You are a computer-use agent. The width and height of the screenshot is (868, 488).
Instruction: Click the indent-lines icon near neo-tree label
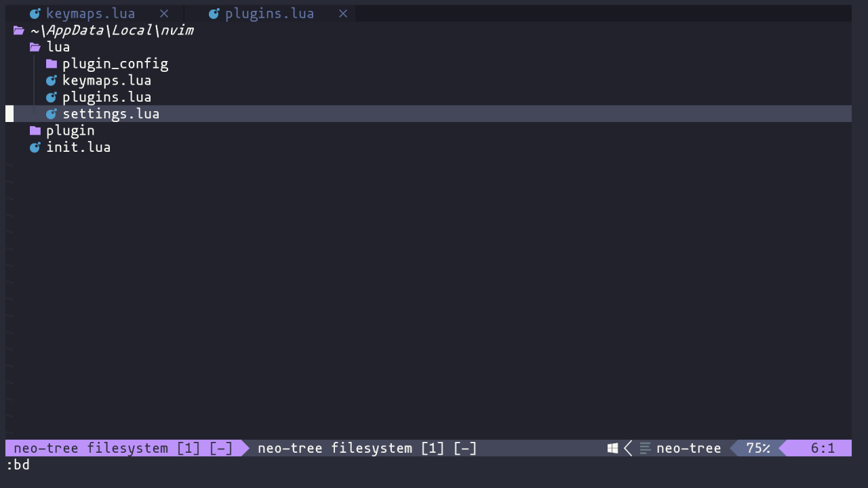pyautogui.click(x=644, y=448)
